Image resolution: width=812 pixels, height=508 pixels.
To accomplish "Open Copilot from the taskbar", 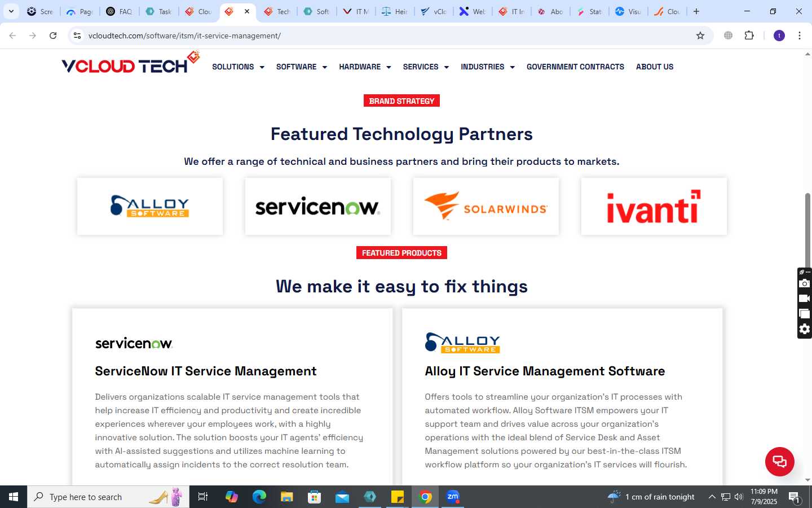I will 231,497.
